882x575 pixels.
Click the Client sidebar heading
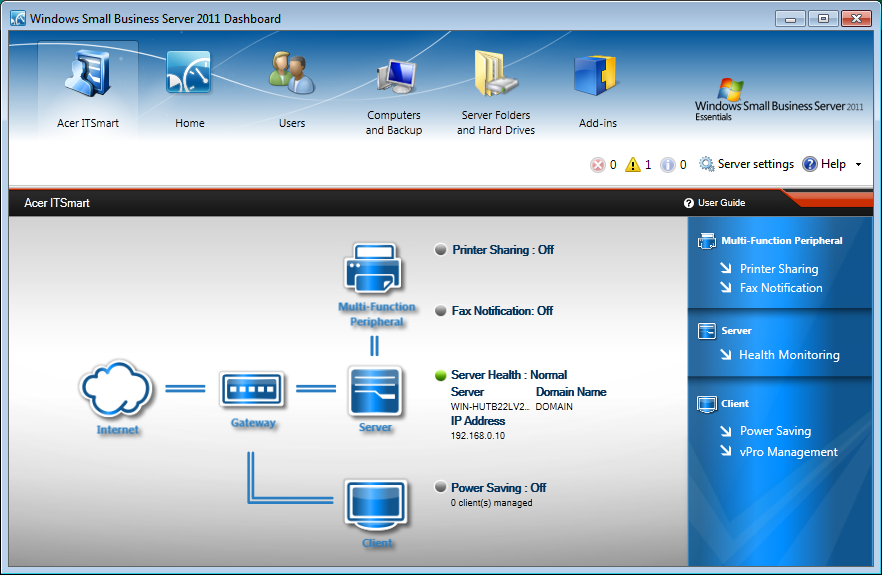735,403
